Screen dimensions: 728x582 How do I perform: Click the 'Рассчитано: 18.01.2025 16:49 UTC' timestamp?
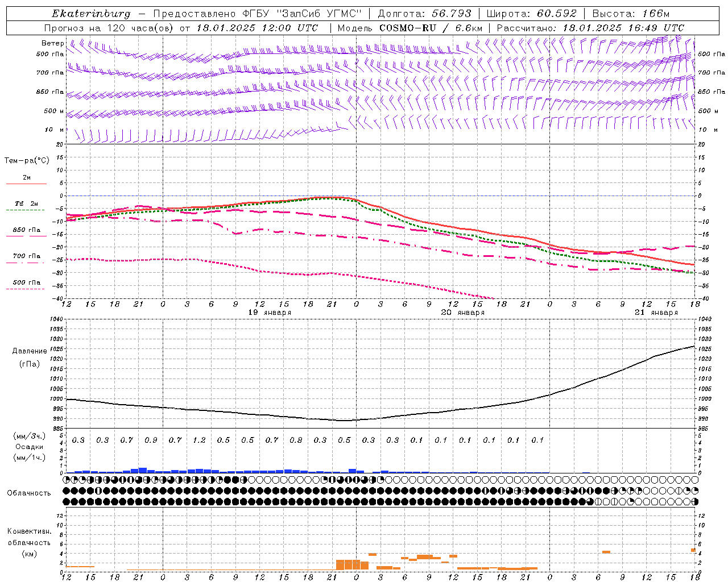pos(590,28)
